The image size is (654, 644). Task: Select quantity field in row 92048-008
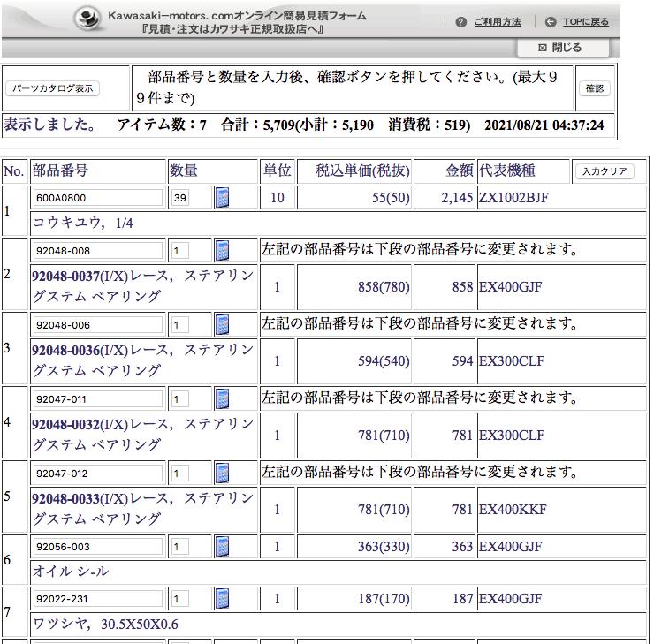click(180, 251)
